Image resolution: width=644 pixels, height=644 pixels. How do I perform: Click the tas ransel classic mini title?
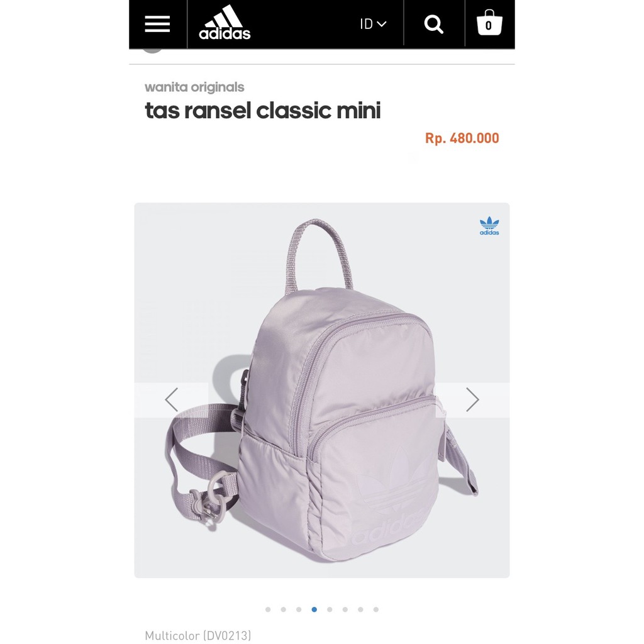(263, 111)
